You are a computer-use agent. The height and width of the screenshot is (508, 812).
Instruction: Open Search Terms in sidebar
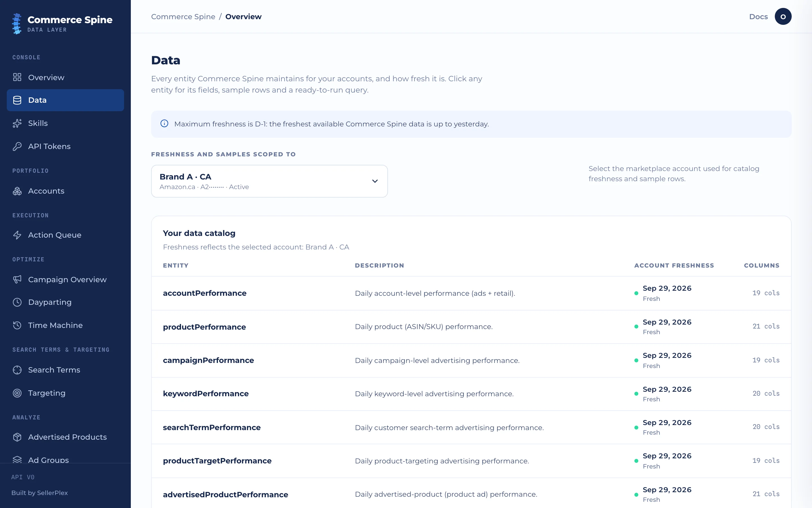(x=65, y=370)
